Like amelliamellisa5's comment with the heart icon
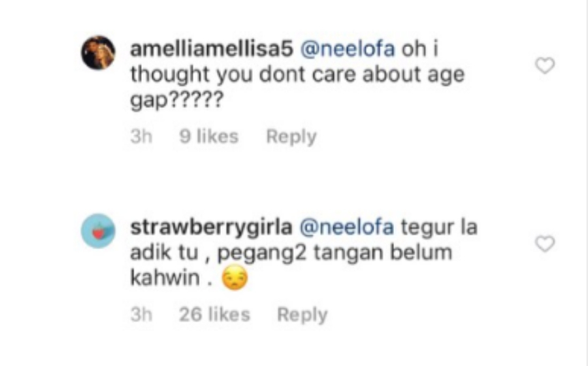 544,66
